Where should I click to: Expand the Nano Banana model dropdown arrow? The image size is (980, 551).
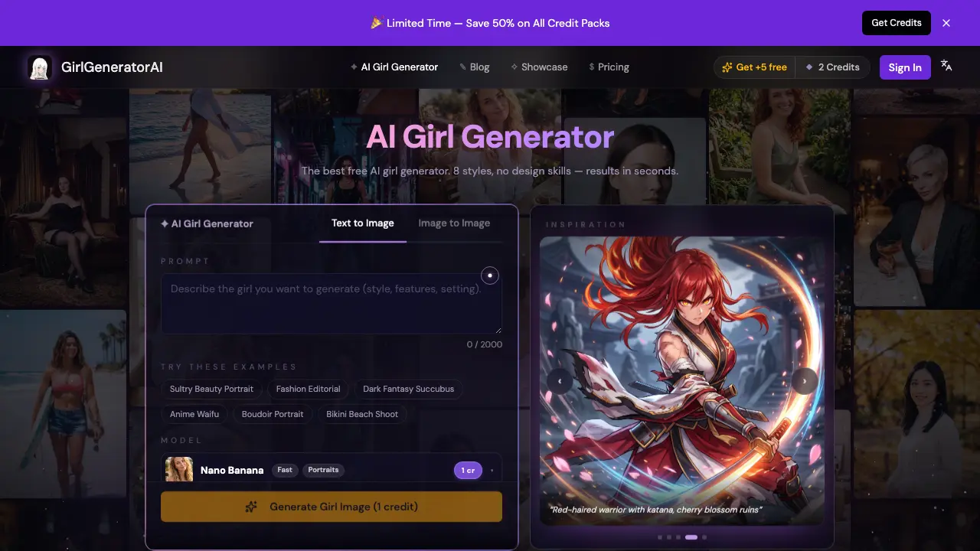click(x=492, y=471)
